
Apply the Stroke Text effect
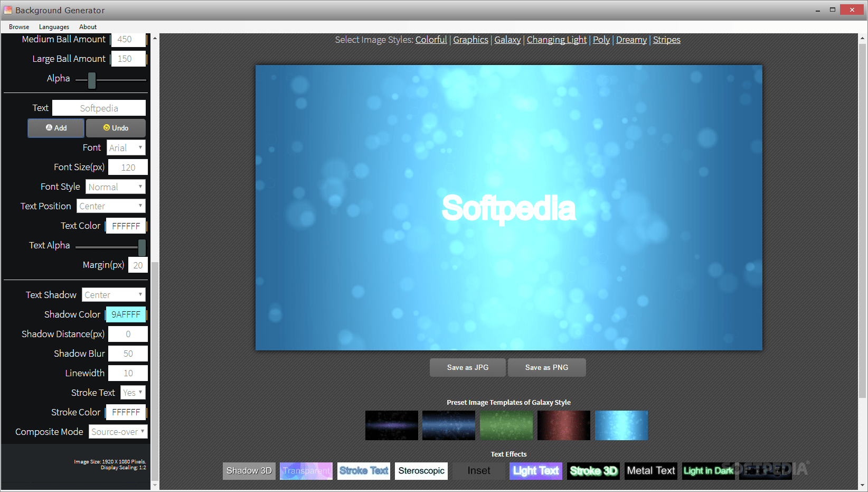364,471
